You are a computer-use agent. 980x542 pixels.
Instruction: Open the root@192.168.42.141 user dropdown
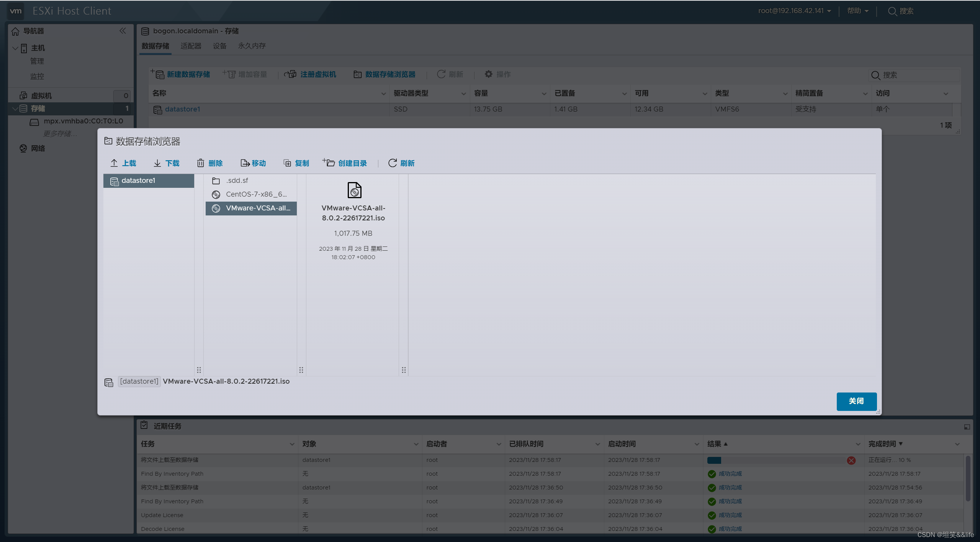[x=795, y=11]
